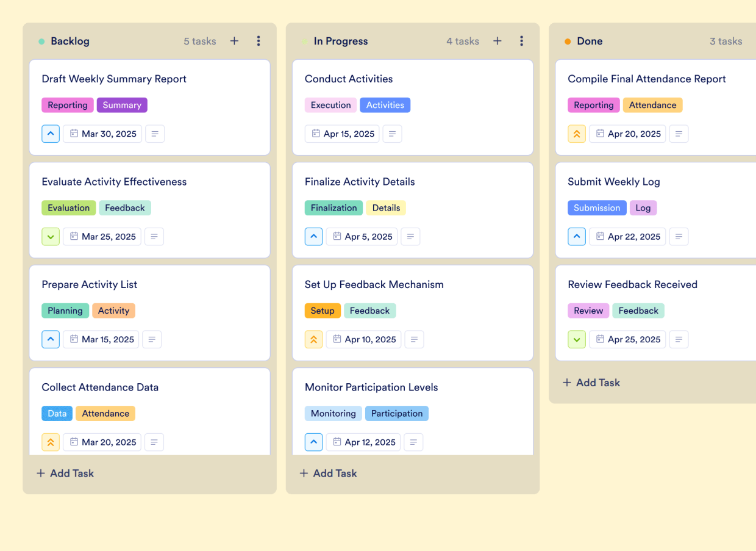Click the plus icon in the Backlog header
This screenshot has width=756, height=551.
[234, 41]
